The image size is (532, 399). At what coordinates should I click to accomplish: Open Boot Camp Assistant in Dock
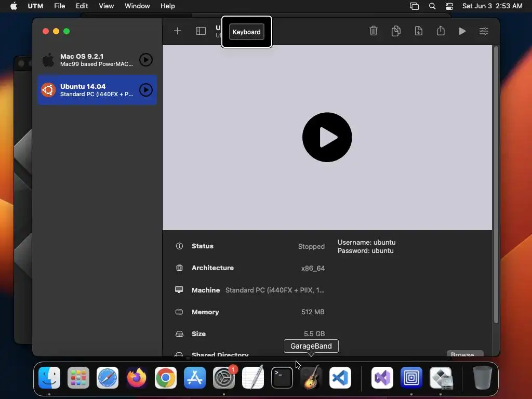pos(441,378)
